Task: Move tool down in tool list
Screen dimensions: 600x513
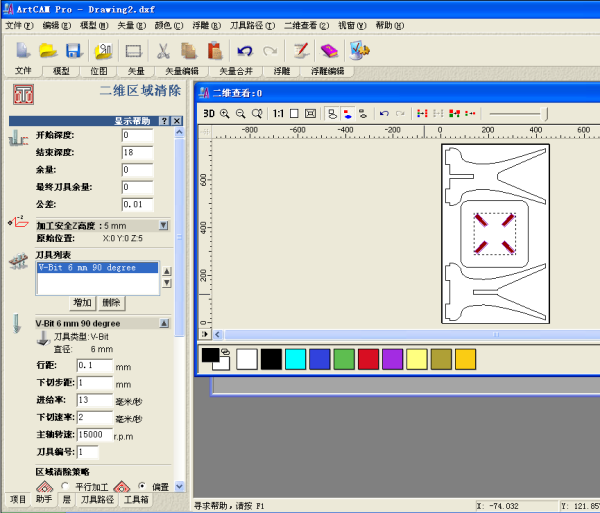Action: coord(167,283)
